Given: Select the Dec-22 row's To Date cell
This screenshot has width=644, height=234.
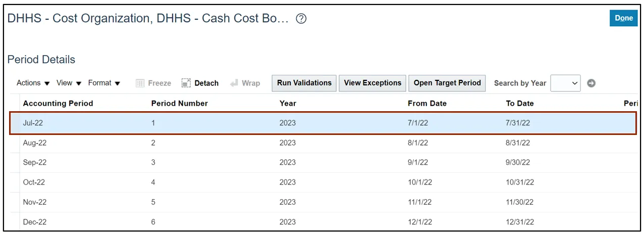Looking at the screenshot, I should pos(520,222).
